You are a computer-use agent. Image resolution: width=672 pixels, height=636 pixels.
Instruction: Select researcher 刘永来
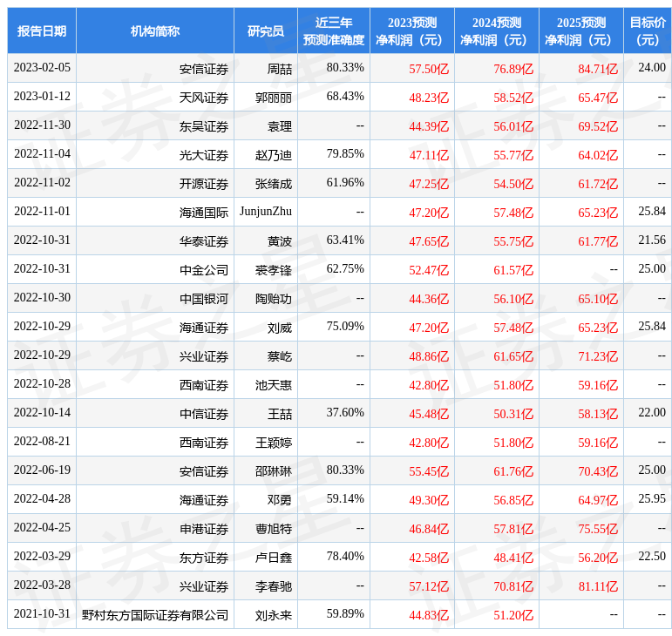(x=274, y=614)
